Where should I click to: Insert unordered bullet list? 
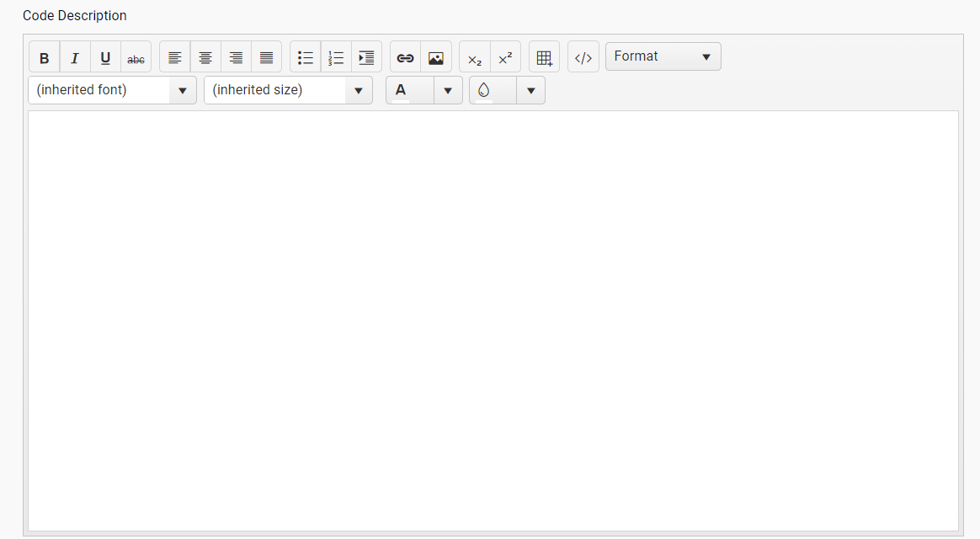pyautogui.click(x=306, y=57)
